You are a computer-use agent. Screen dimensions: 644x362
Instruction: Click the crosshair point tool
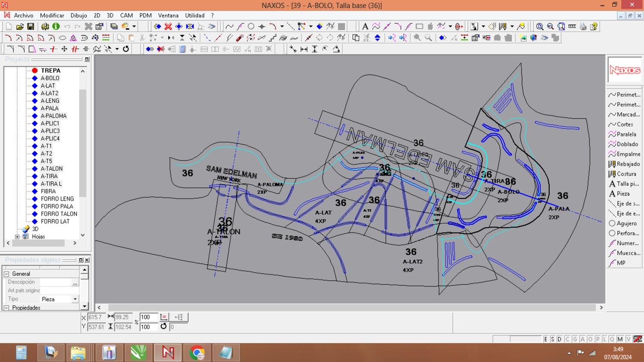pyautogui.click(x=262, y=27)
